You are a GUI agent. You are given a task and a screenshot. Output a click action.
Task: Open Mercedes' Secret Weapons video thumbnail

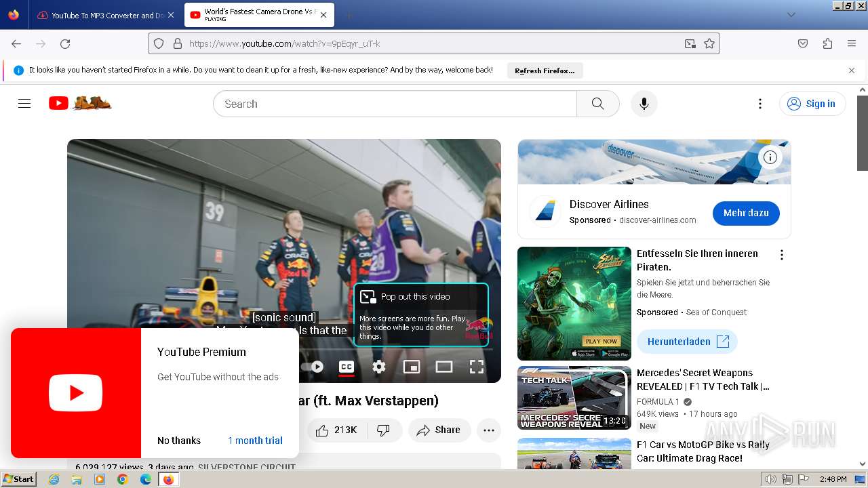point(574,398)
